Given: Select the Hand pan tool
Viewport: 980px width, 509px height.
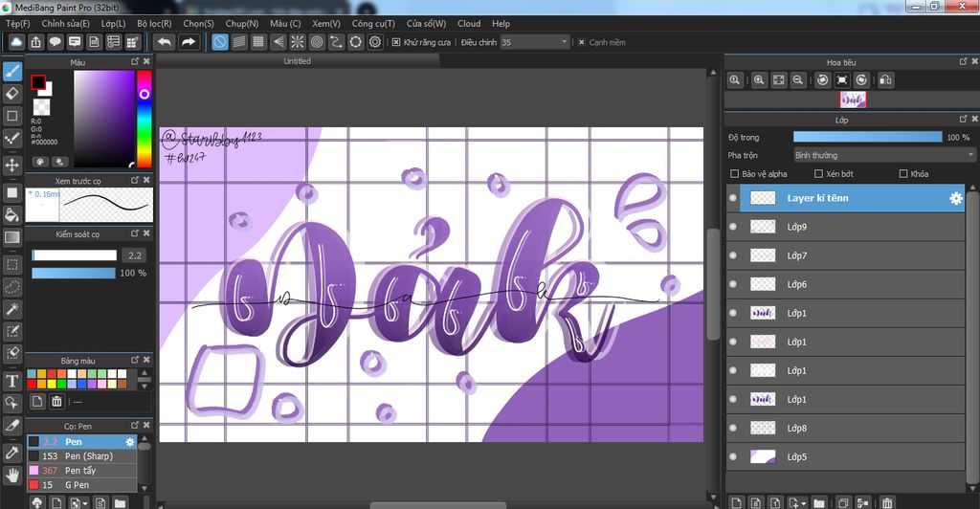Looking at the screenshot, I should [x=11, y=476].
